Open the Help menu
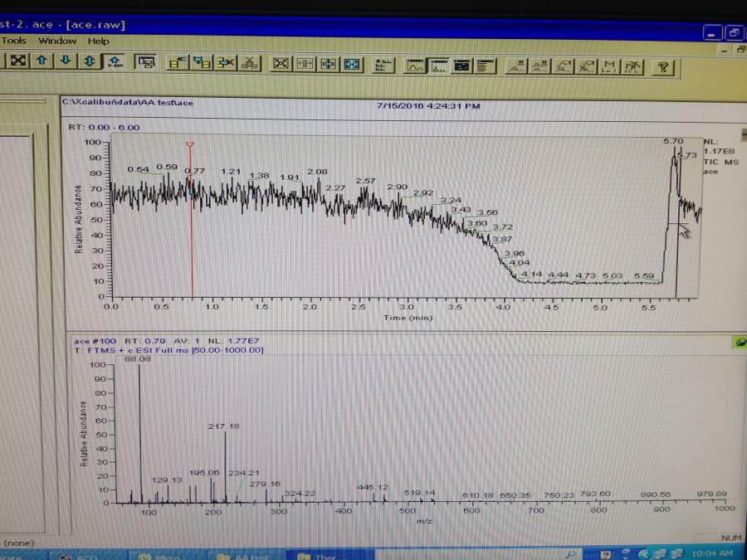The image size is (747, 560). [x=98, y=41]
